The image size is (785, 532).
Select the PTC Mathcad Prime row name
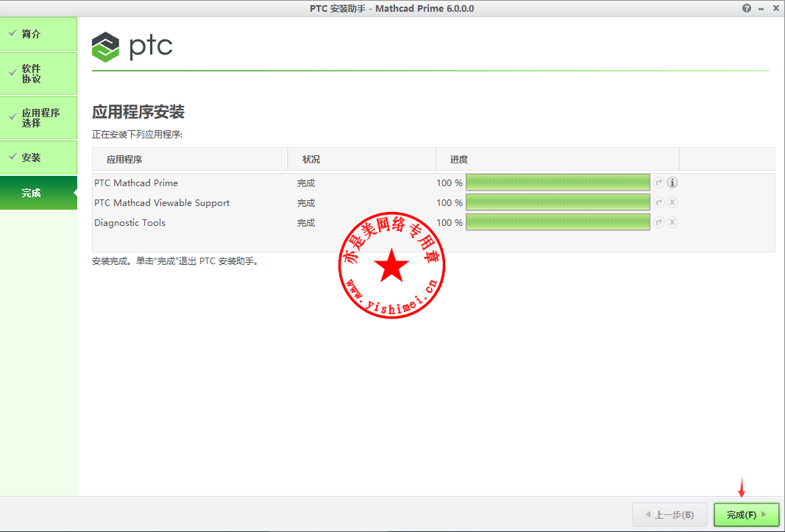[136, 182]
